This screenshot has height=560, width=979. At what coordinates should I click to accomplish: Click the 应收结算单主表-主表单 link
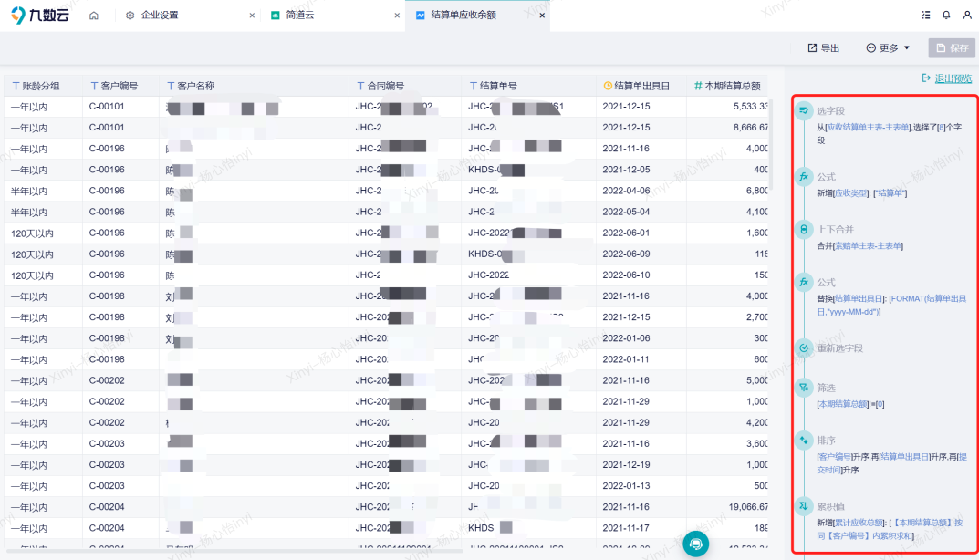pos(868,128)
